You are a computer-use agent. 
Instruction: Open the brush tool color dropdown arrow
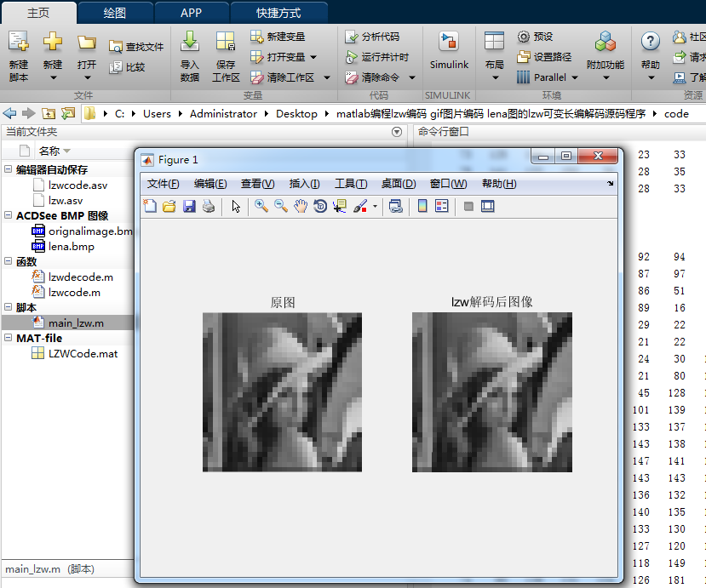pyautogui.click(x=375, y=207)
